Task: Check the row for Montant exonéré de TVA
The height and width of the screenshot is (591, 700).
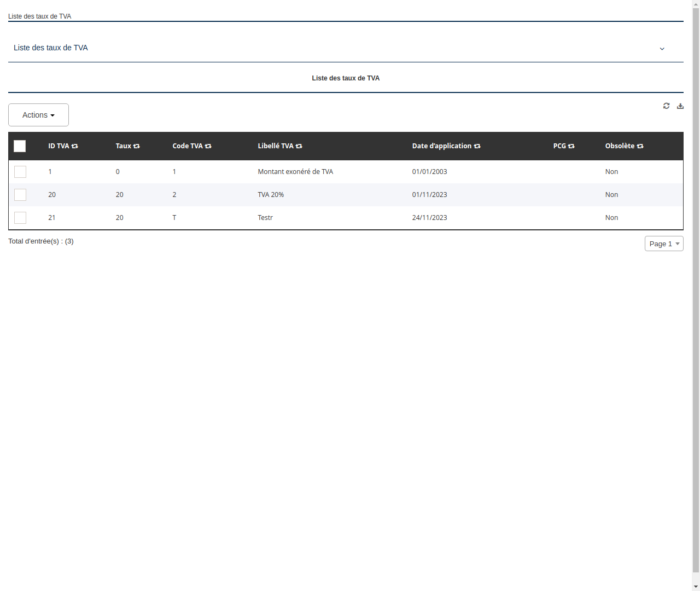Action: point(20,171)
